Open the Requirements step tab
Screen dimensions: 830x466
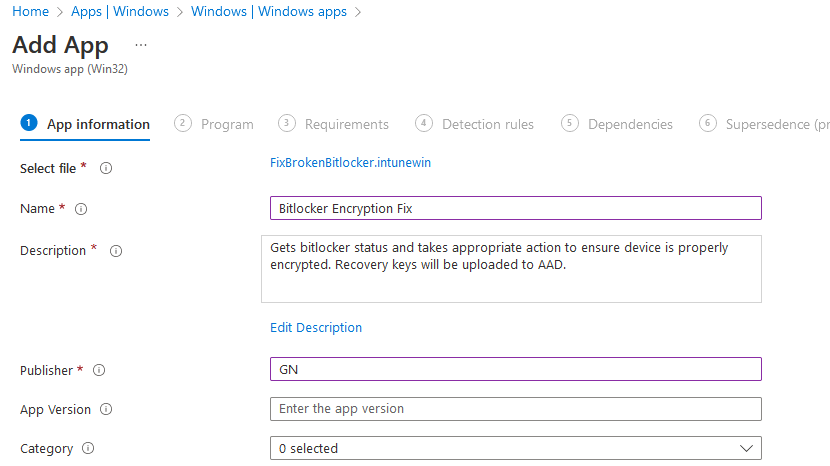[334, 124]
